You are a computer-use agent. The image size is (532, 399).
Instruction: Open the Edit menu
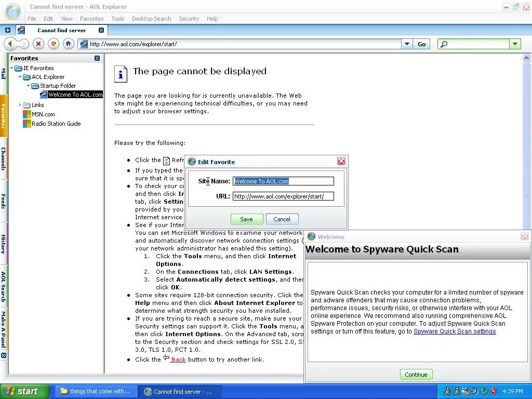(48, 19)
